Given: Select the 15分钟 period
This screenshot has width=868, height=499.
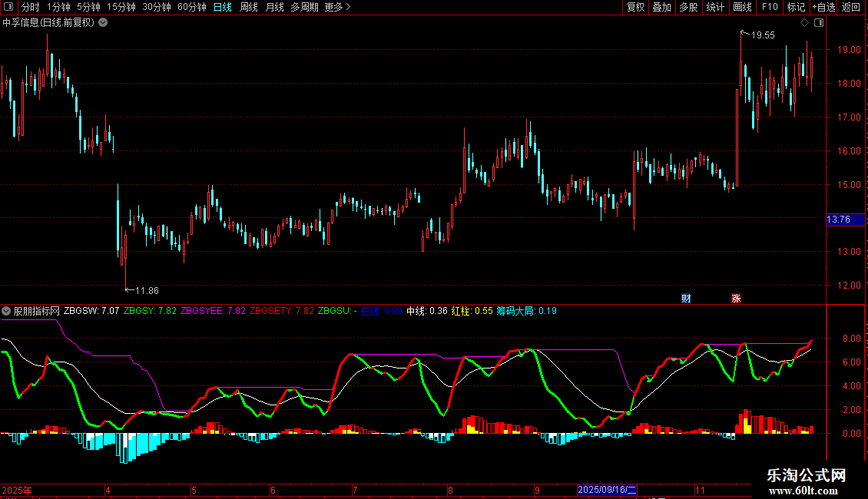Looking at the screenshot, I should (121, 7).
